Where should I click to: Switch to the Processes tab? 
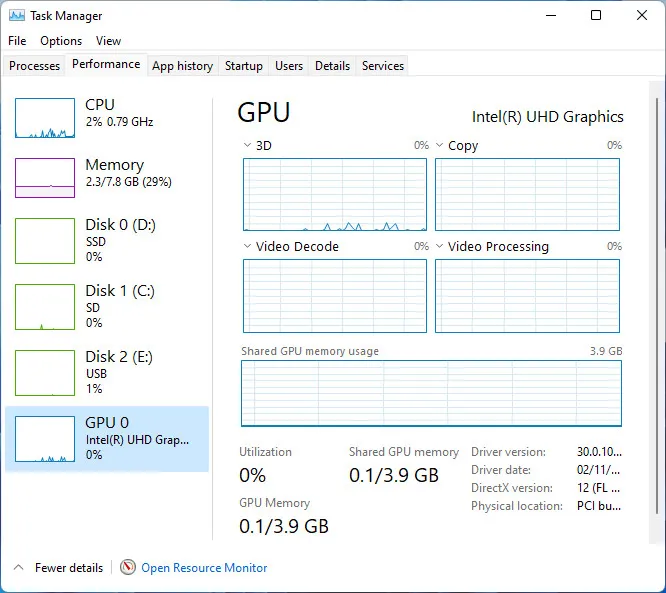(35, 66)
